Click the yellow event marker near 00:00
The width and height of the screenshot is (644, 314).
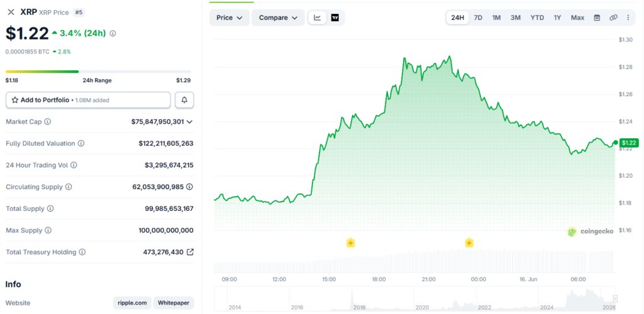click(469, 242)
